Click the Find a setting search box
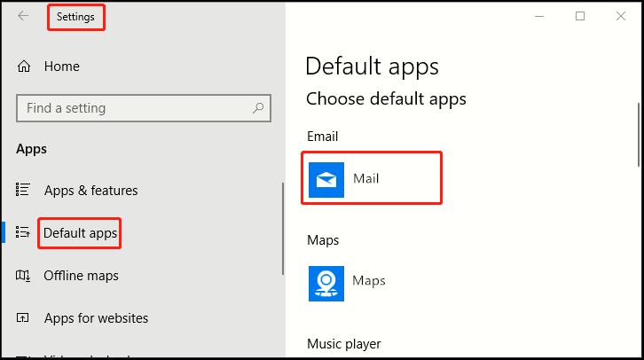 (144, 108)
